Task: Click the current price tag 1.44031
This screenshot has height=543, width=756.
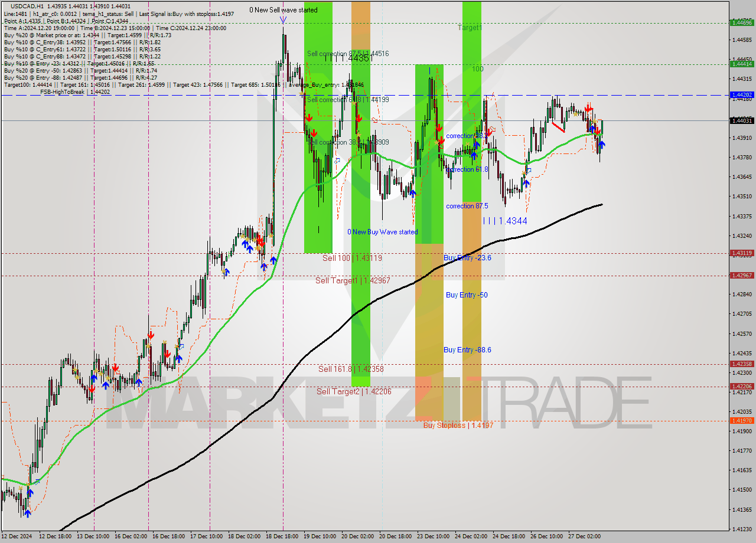Action: [x=741, y=120]
